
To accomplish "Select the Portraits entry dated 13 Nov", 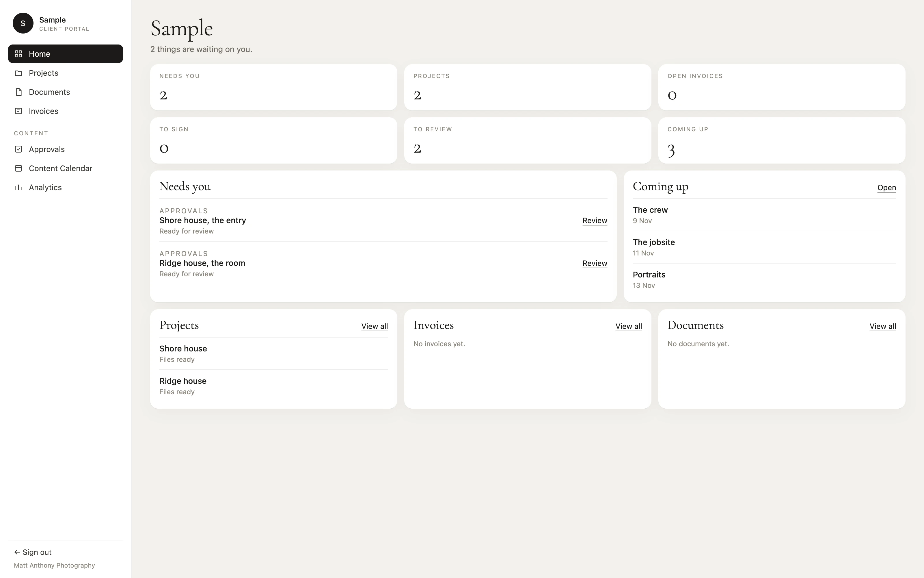I will click(x=764, y=280).
